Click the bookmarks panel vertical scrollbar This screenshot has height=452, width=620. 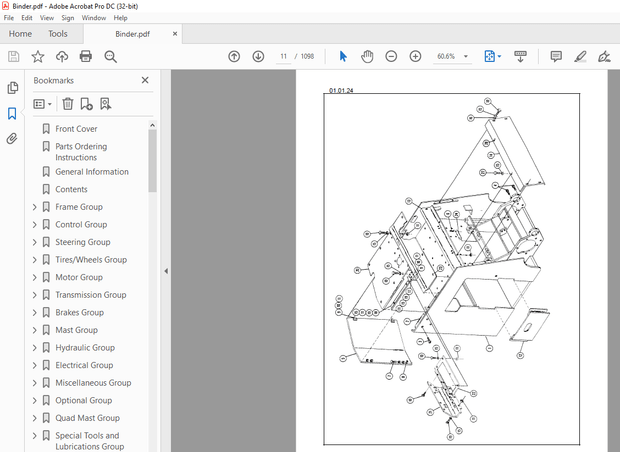152,161
